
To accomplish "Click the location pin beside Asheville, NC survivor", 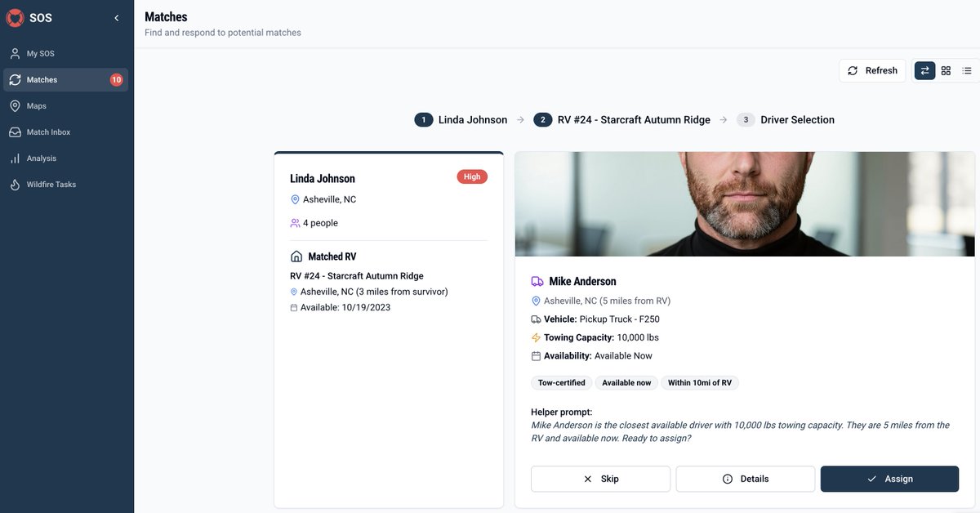I will point(295,199).
